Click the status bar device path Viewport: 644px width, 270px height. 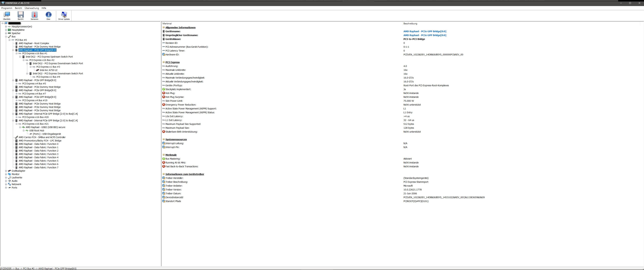[x=38, y=268]
